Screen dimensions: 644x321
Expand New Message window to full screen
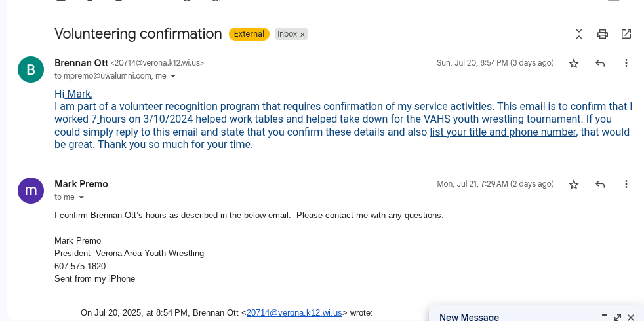(x=618, y=317)
